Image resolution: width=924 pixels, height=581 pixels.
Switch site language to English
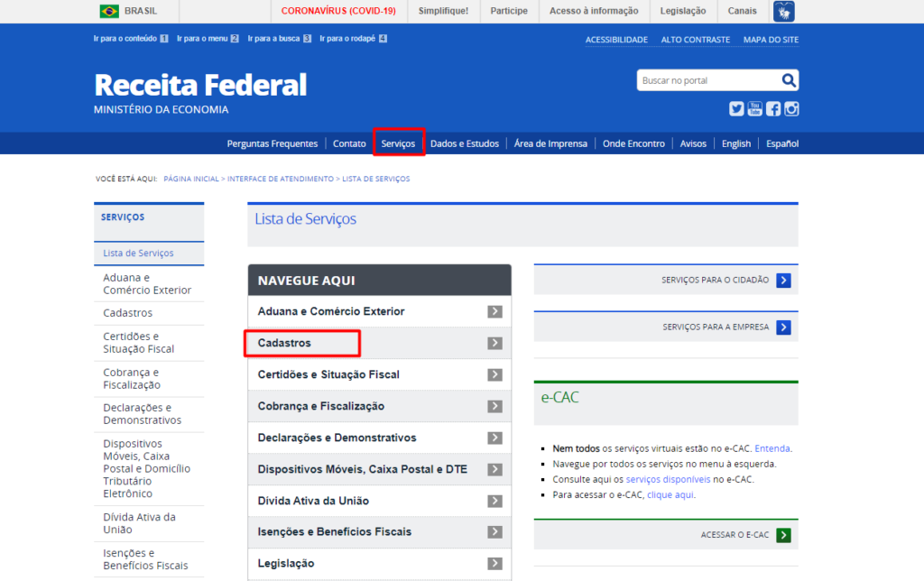tap(736, 143)
